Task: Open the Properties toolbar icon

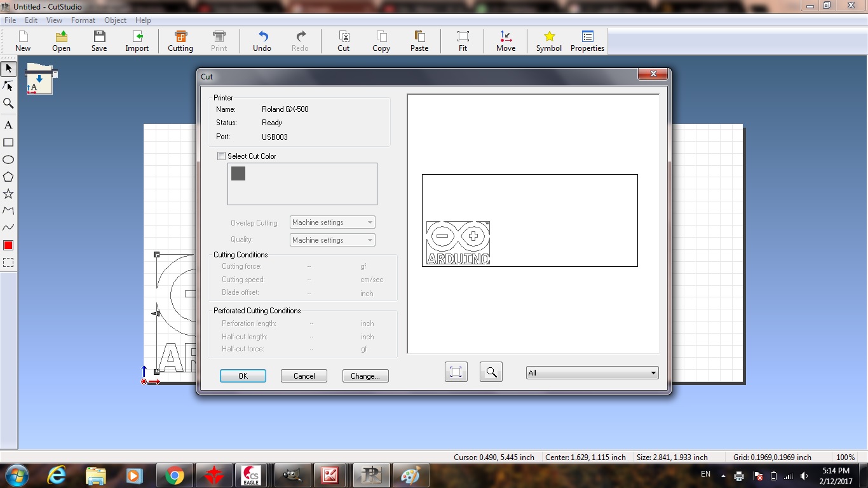Action: (587, 41)
